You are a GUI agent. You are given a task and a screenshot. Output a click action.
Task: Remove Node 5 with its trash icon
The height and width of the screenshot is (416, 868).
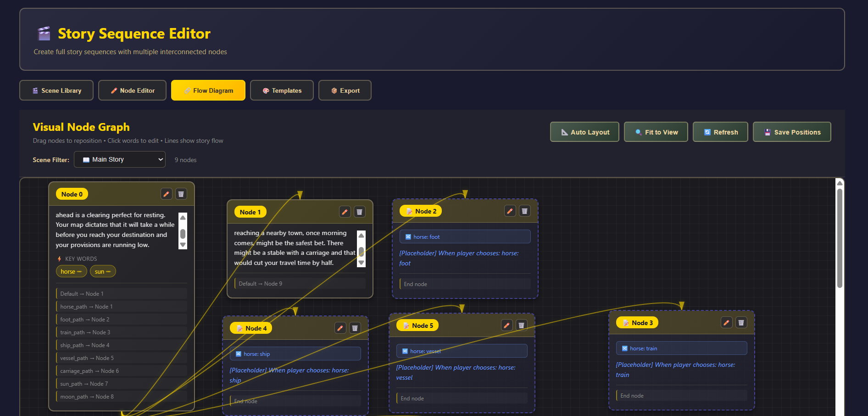[x=521, y=326]
